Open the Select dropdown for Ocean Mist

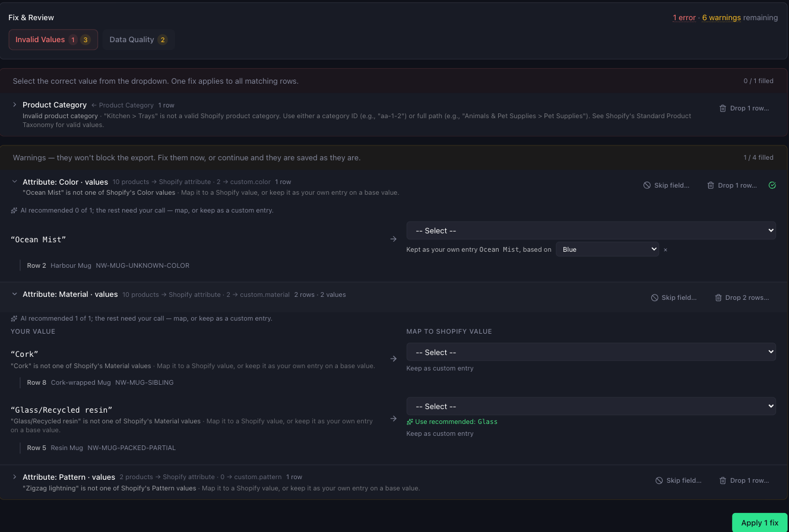click(591, 230)
